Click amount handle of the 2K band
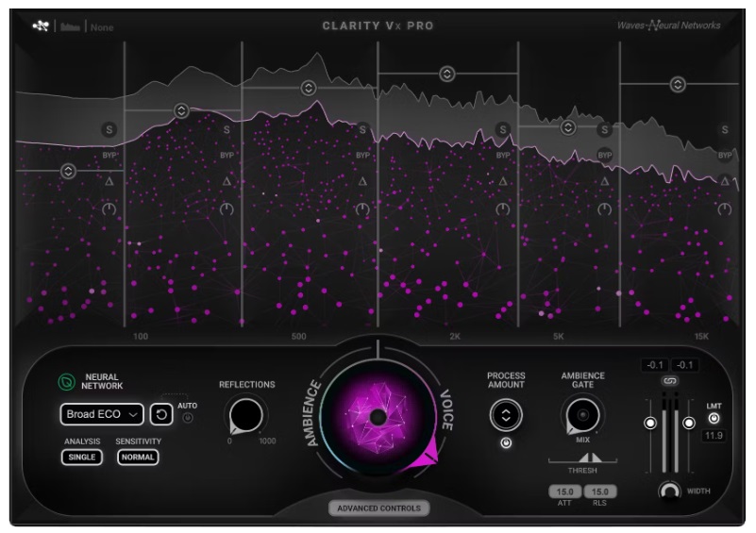Image resolution: width=756 pixels, height=533 pixels. point(447,75)
